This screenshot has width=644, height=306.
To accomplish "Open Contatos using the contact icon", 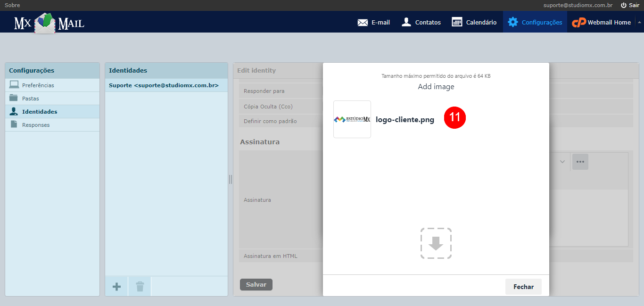I will (x=406, y=22).
